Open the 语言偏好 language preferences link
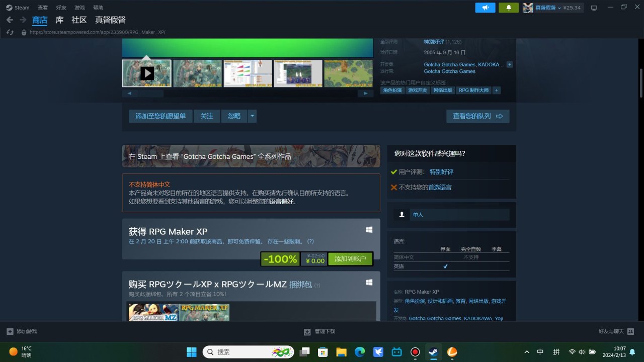This screenshot has height=362, width=644. 282,201
